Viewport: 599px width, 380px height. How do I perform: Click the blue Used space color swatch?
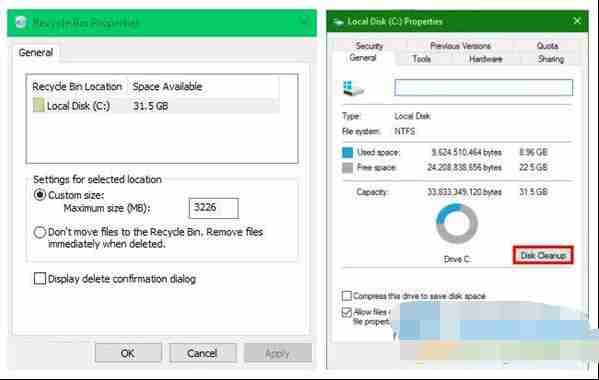[x=348, y=152]
